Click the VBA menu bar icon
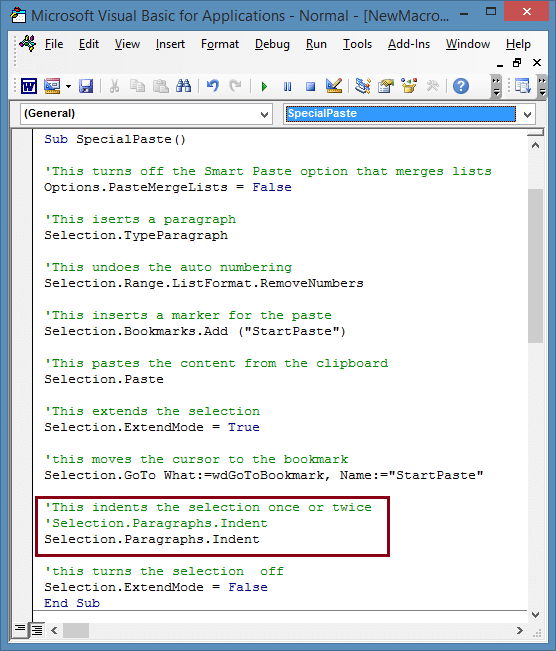This screenshot has height=651, width=556. coord(28,44)
